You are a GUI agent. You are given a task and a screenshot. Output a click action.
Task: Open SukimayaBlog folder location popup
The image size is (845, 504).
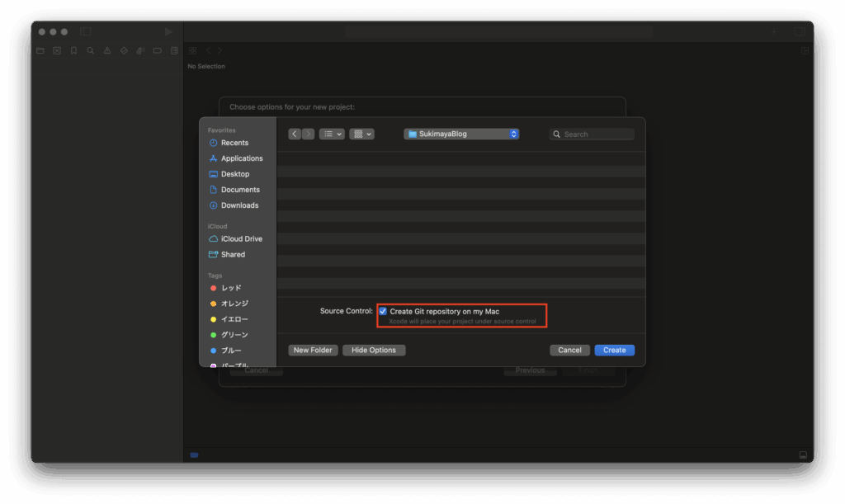(x=461, y=134)
